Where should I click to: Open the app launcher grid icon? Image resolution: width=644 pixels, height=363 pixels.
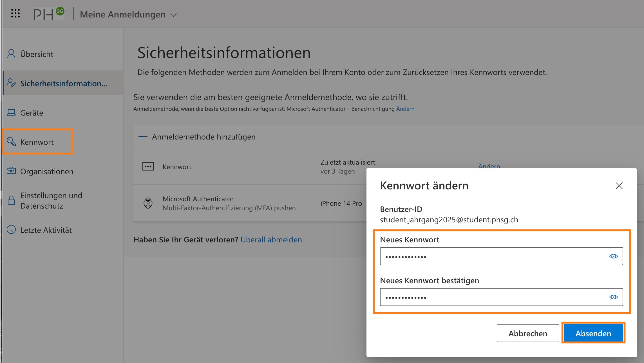[15, 14]
